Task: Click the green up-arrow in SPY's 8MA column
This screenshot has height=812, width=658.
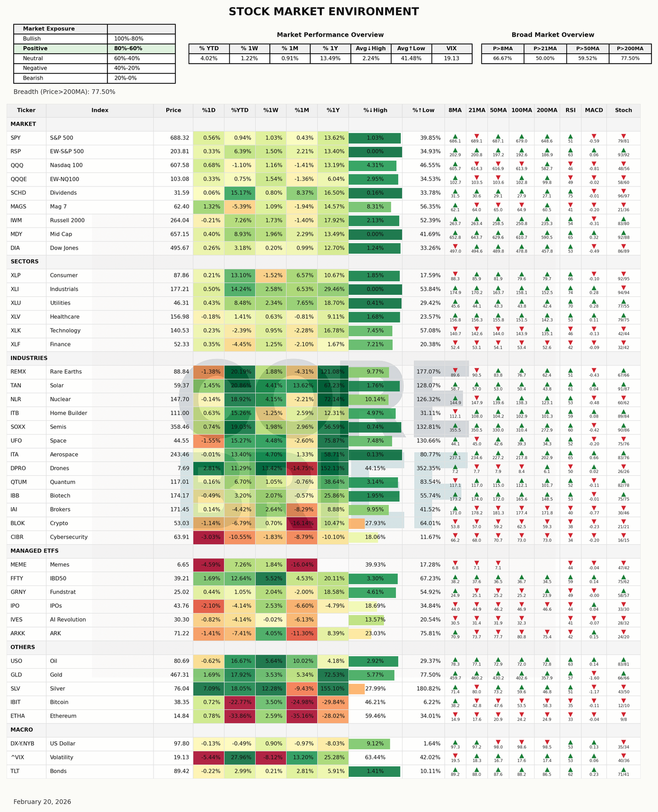Action: pos(454,136)
